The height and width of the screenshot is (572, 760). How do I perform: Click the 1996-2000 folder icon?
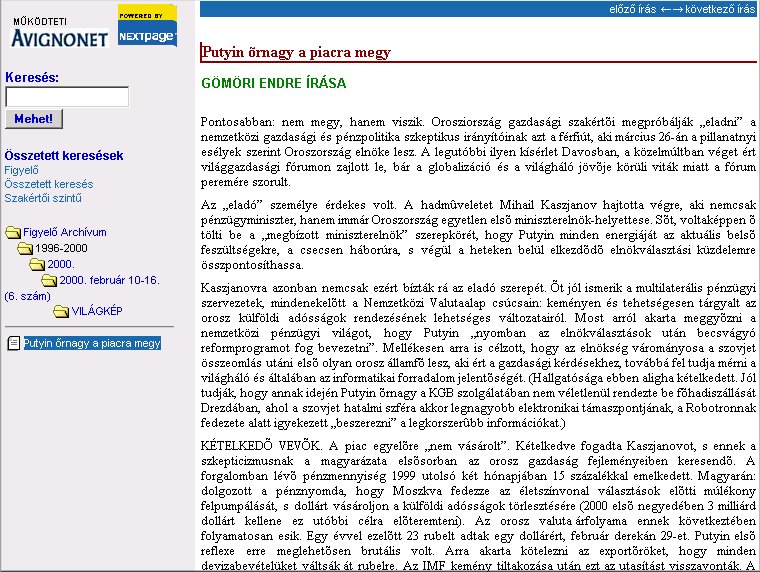tap(25, 249)
